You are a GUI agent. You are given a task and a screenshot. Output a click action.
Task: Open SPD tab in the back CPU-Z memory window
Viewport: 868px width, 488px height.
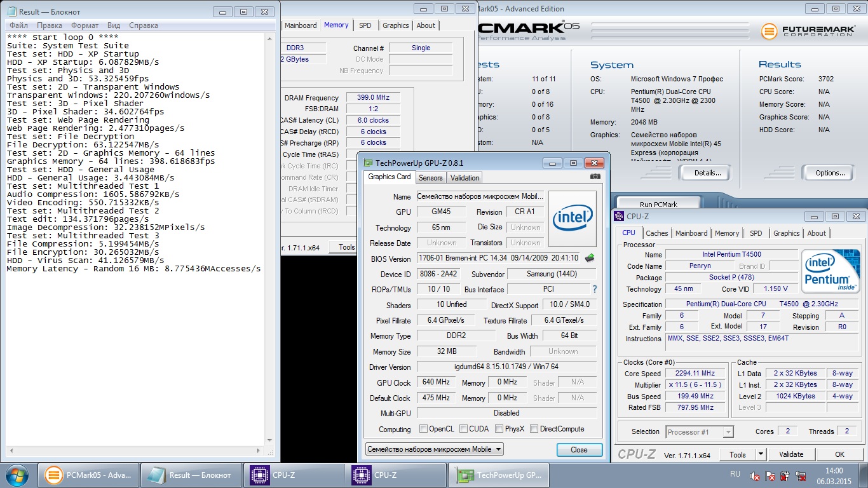tap(365, 25)
